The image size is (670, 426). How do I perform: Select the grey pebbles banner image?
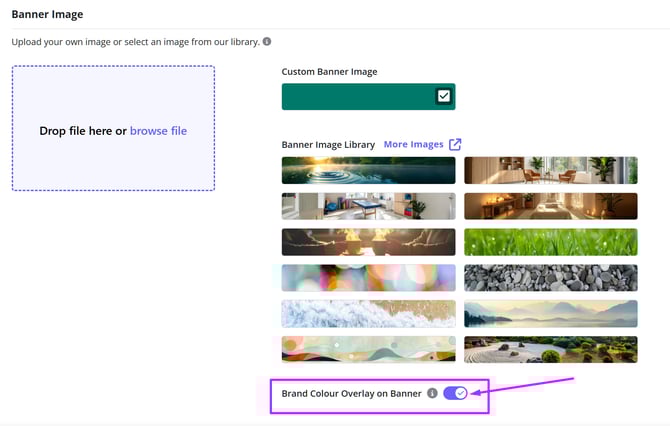pyautogui.click(x=550, y=277)
